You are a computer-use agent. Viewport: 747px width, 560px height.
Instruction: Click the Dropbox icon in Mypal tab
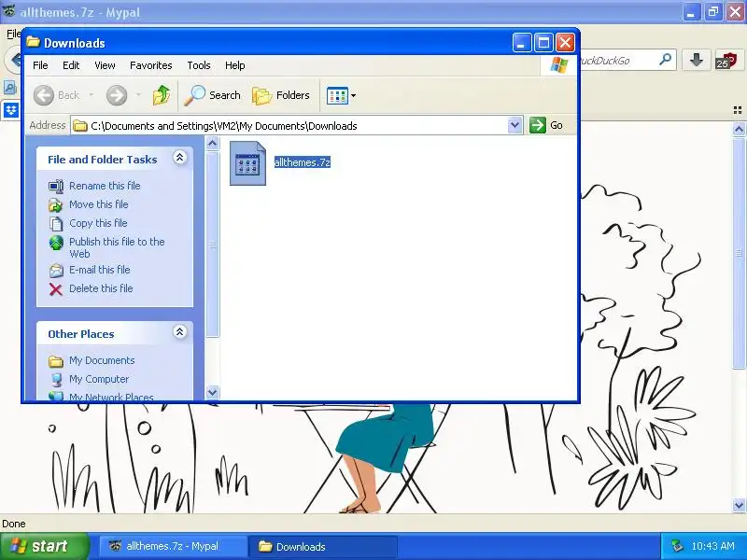click(10, 110)
